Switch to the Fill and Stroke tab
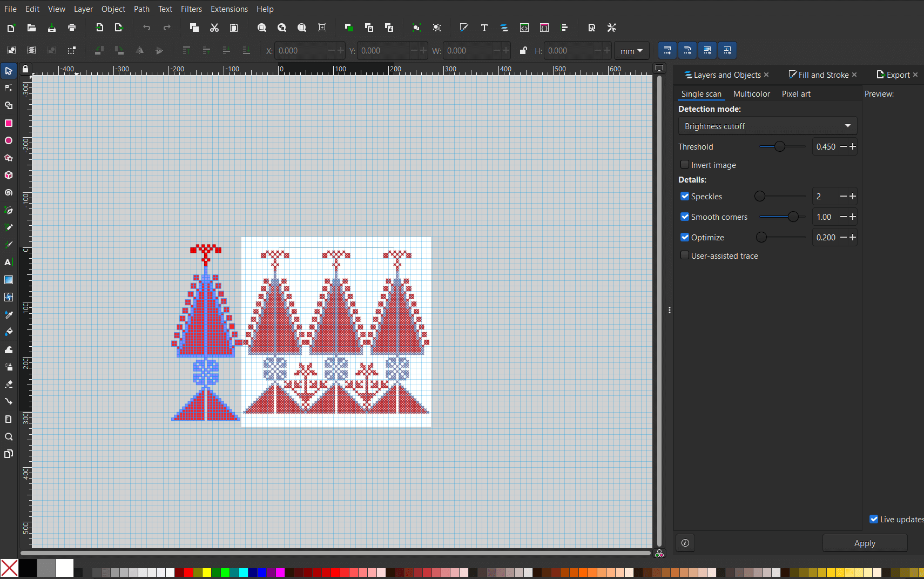Screen dimensions: 924x579 (x=822, y=75)
